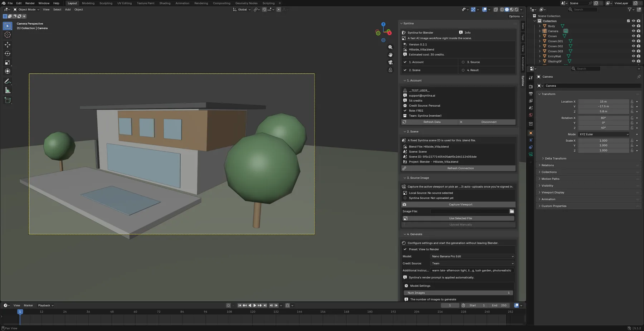The width and height of the screenshot is (644, 331).
Task: Click the Capture Viewport camera button
Action: (459, 204)
